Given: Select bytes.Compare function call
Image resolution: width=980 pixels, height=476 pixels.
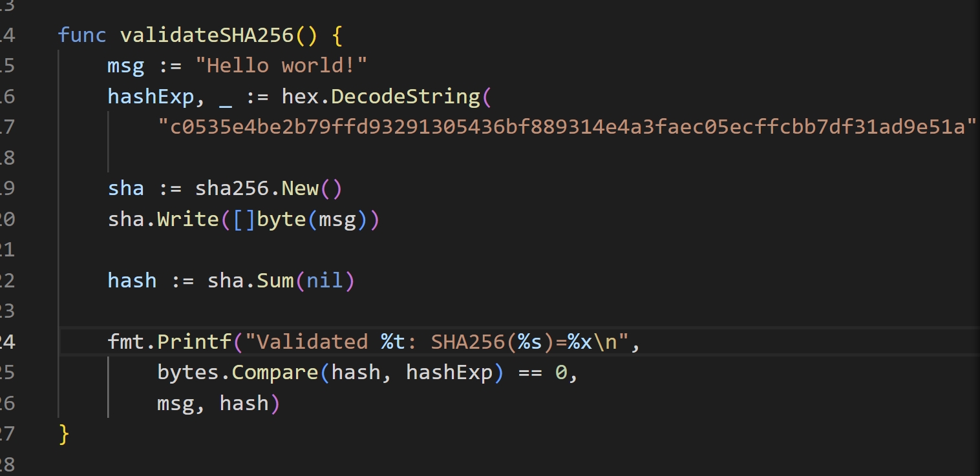Looking at the screenshot, I should point(239,372).
